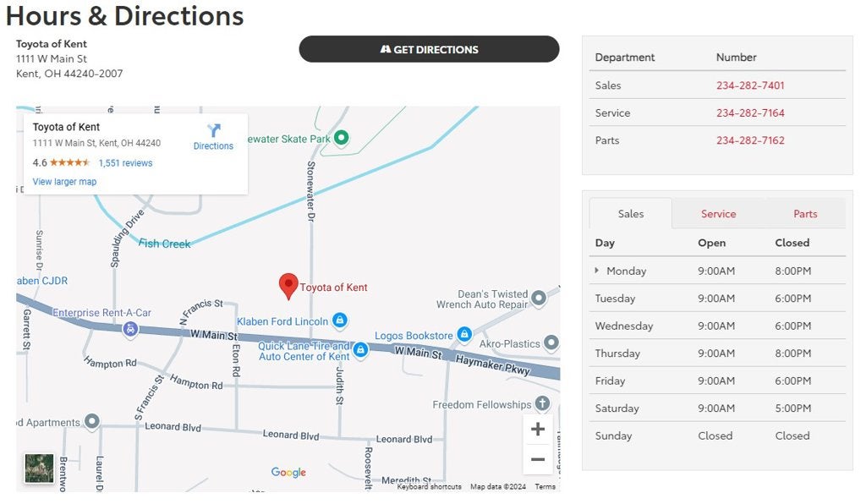Open the map Terms link
The image size is (866, 504).
[545, 487]
